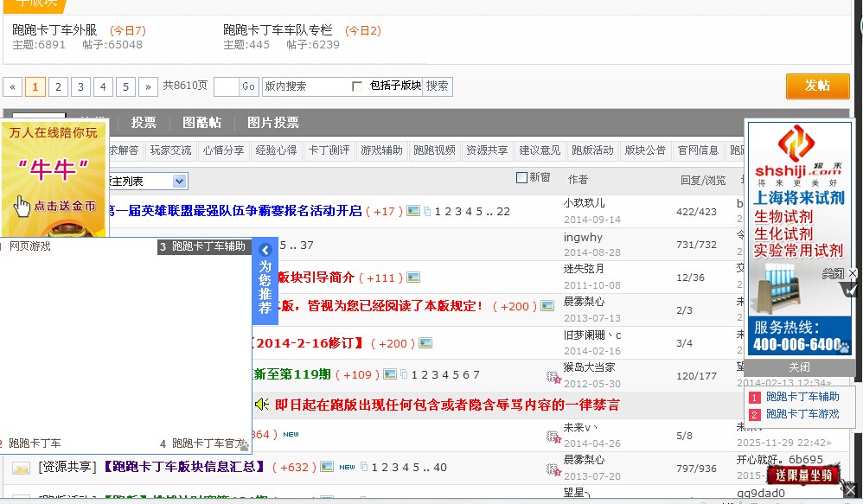
Task: Open the 跑跑卡丁车车队专栏 sub-forum link
Action: (278, 29)
